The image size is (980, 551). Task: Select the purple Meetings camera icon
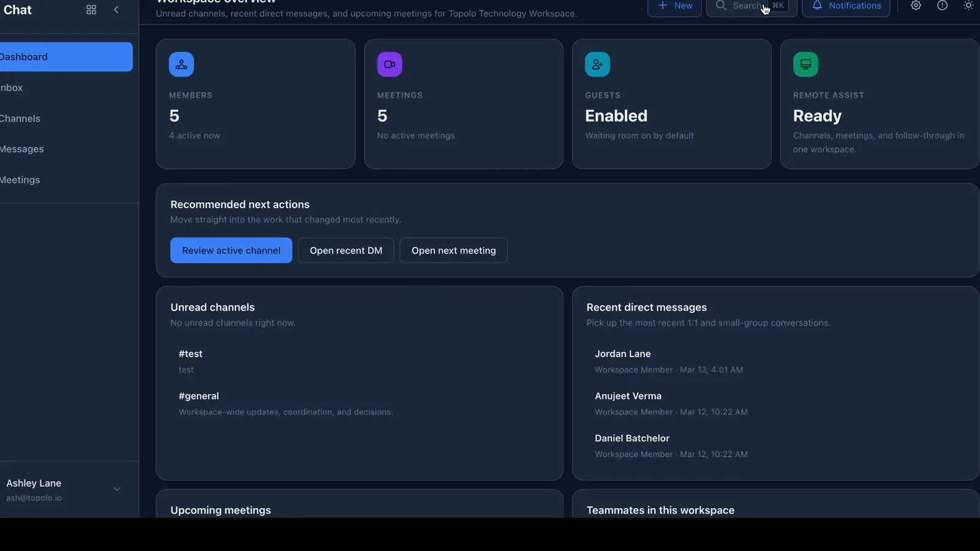pyautogui.click(x=390, y=64)
